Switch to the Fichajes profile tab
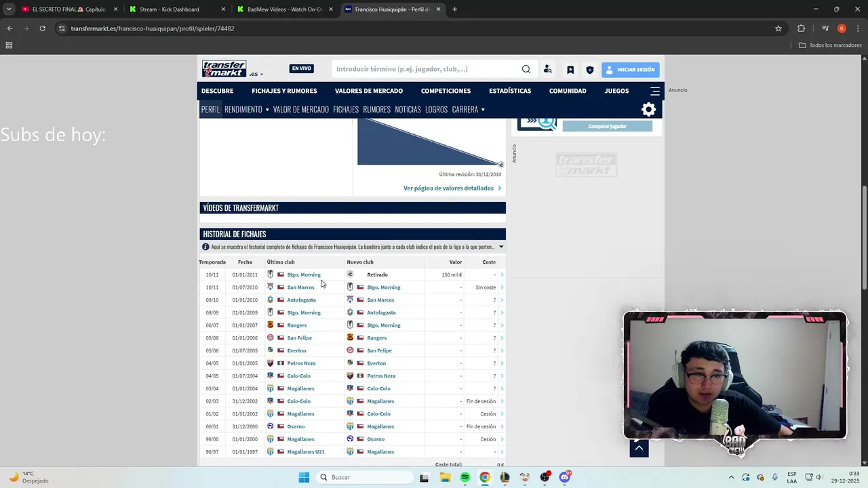 tap(346, 109)
